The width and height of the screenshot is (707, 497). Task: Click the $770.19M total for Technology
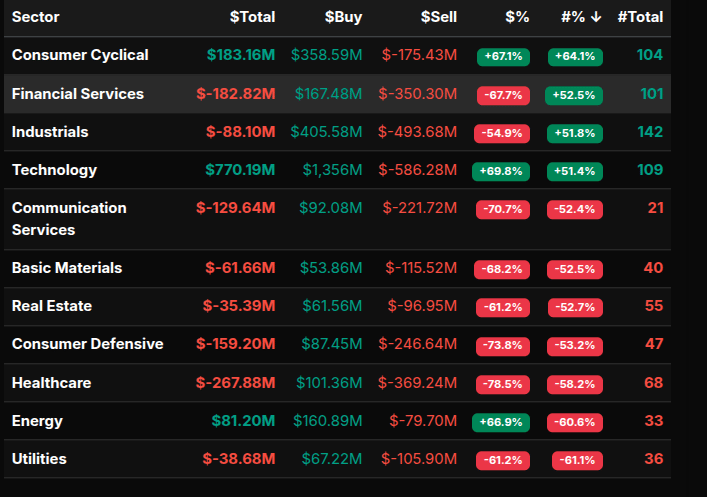coord(240,170)
